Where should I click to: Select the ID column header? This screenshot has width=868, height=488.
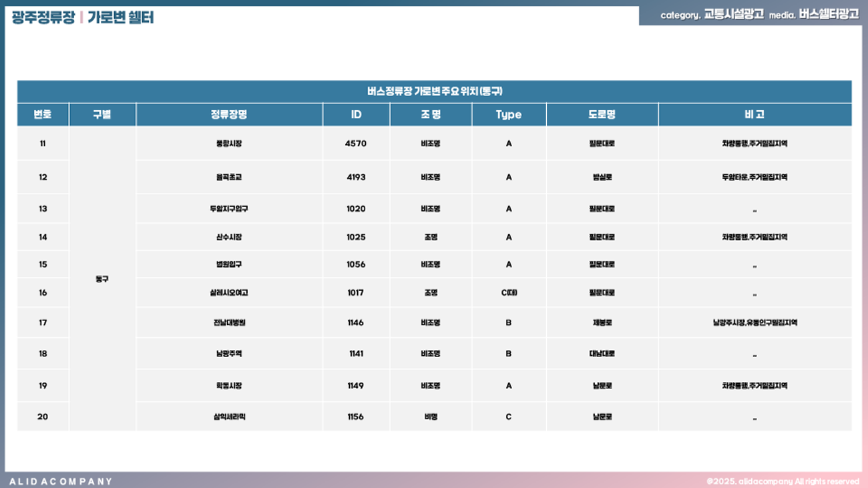pyautogui.click(x=356, y=115)
